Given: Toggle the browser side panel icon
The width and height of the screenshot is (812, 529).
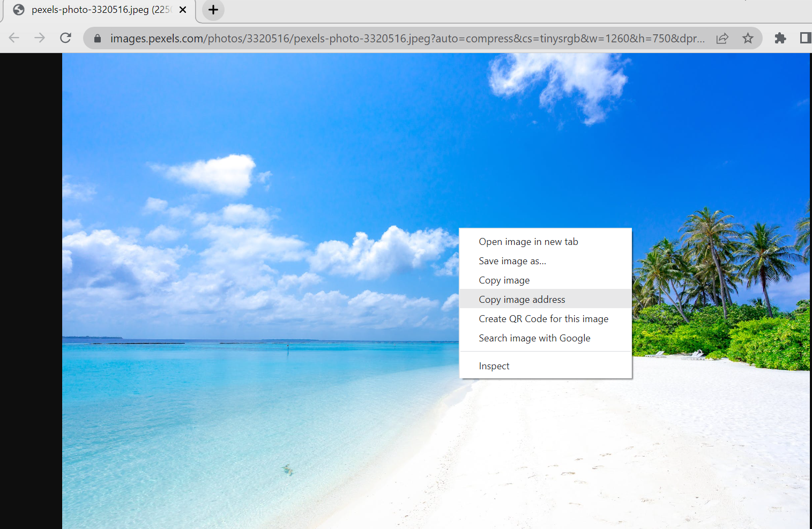Looking at the screenshot, I should [x=804, y=38].
